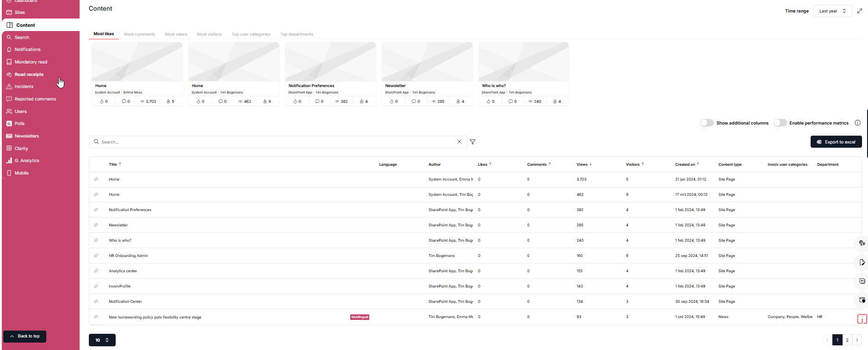Screen dimensions: 868x350
Task: Go to page 2
Action: (847, 340)
